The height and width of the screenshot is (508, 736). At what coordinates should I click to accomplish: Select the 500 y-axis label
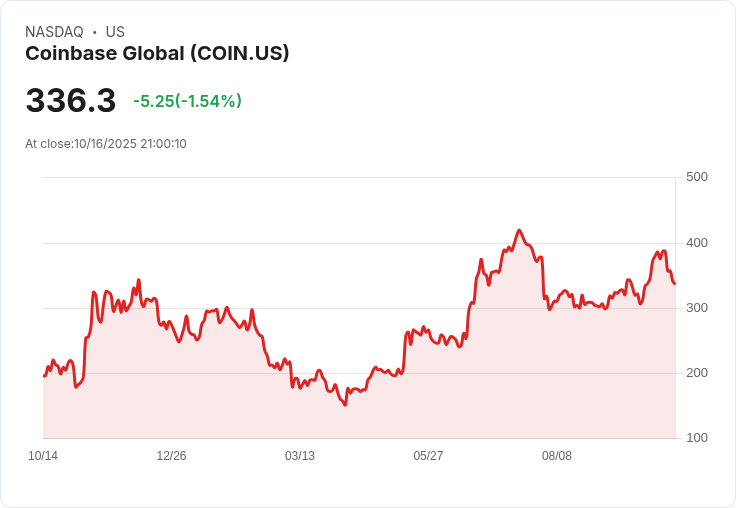pos(697,177)
